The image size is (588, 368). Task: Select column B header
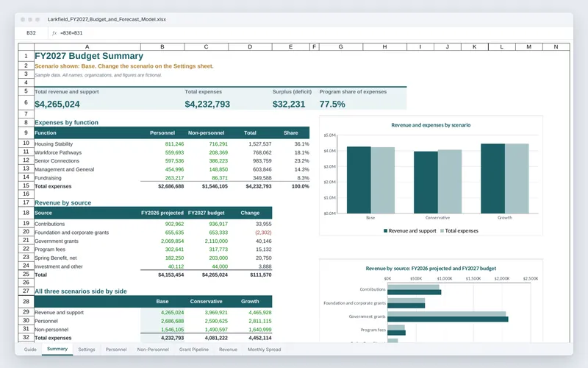tap(162, 47)
